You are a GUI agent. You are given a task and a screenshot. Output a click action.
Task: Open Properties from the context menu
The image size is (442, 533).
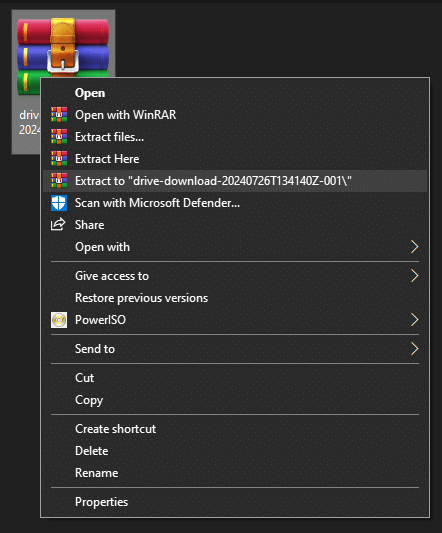click(235, 502)
